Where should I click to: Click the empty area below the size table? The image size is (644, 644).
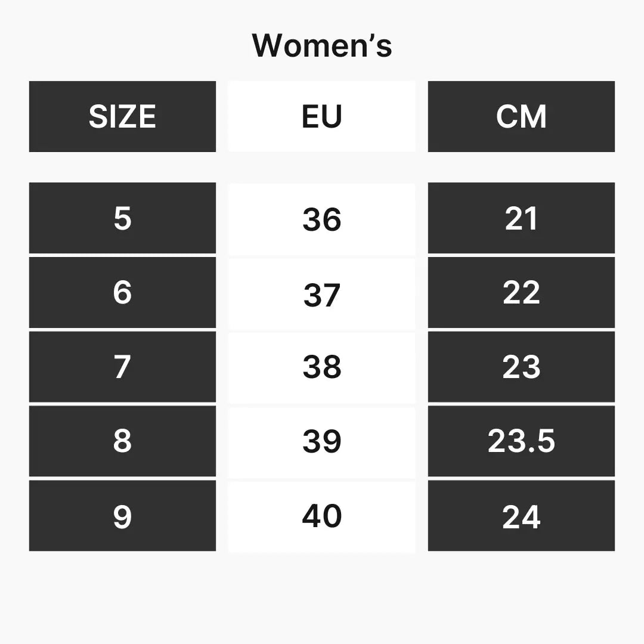(322, 596)
